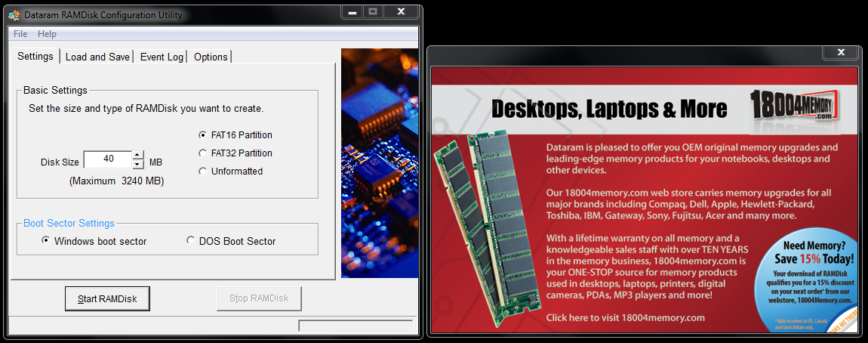Click the Maximum 3240 MB text
The height and width of the screenshot is (343, 868).
(116, 181)
